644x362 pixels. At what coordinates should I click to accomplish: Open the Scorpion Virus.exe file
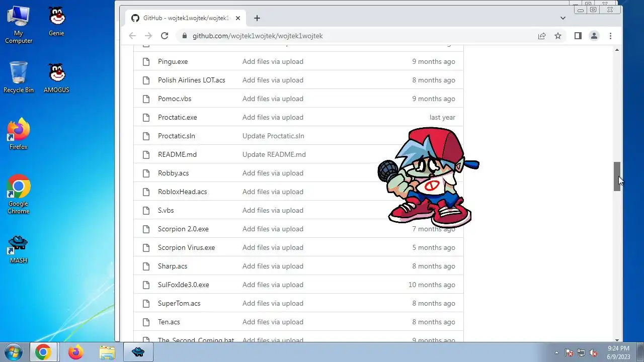coord(187,247)
